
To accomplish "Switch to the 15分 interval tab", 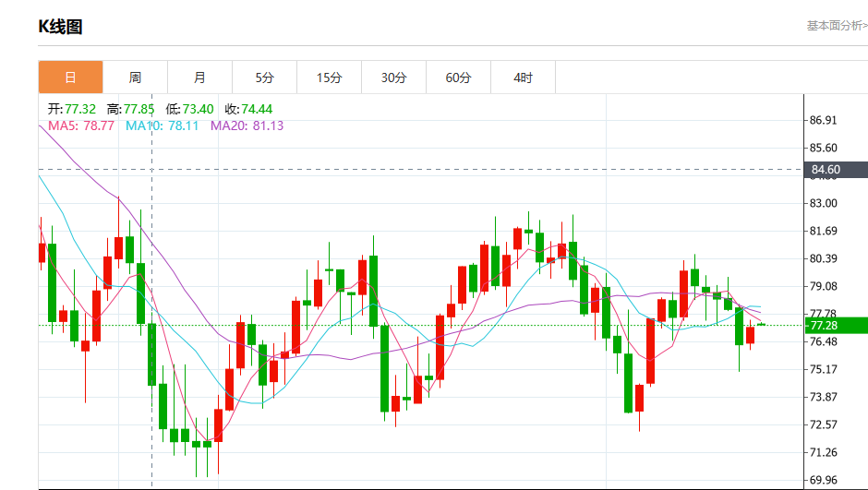I will (329, 78).
